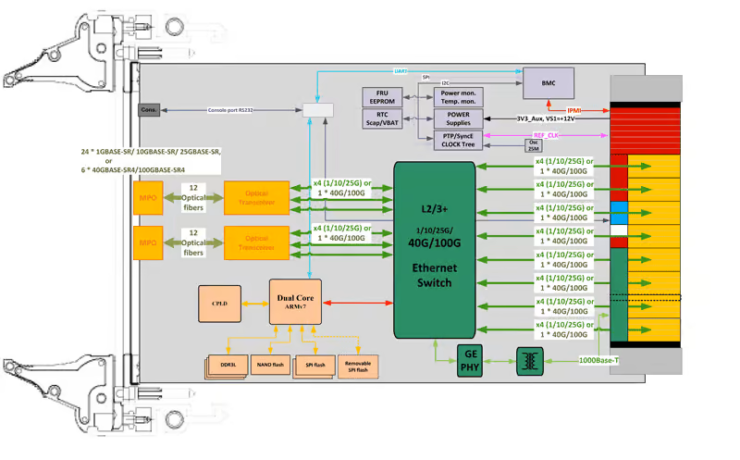740x460 pixels.
Task: Click the lower MPO connector block
Action: pyautogui.click(x=148, y=243)
